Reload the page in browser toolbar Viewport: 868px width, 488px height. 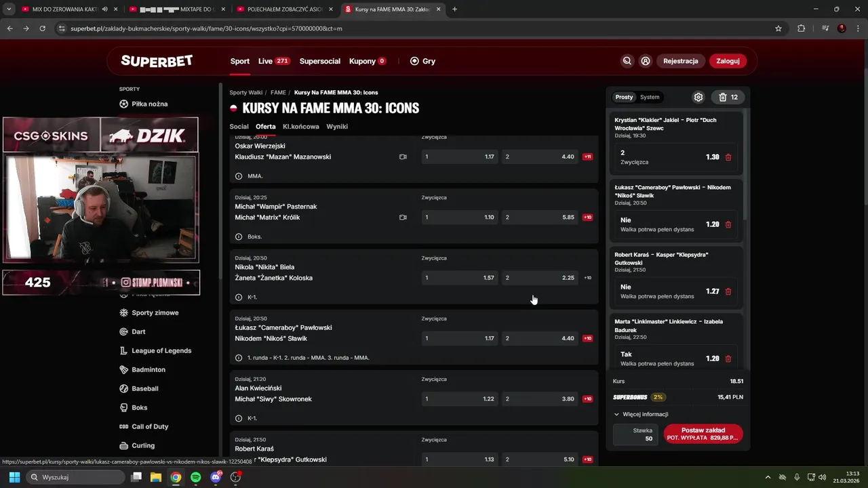click(42, 28)
